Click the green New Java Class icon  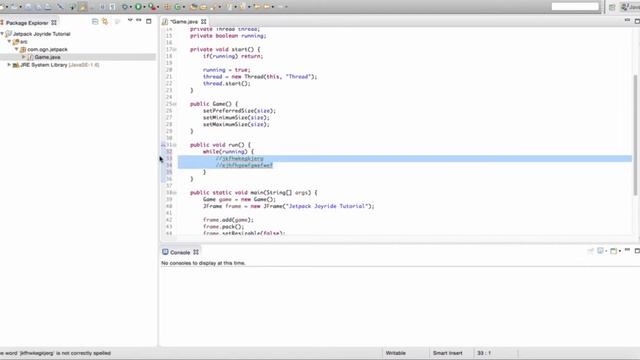click(178, 7)
